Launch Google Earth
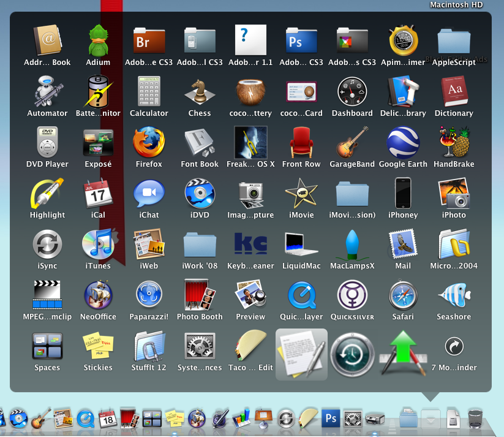The width and height of the screenshot is (504, 437). (x=403, y=142)
